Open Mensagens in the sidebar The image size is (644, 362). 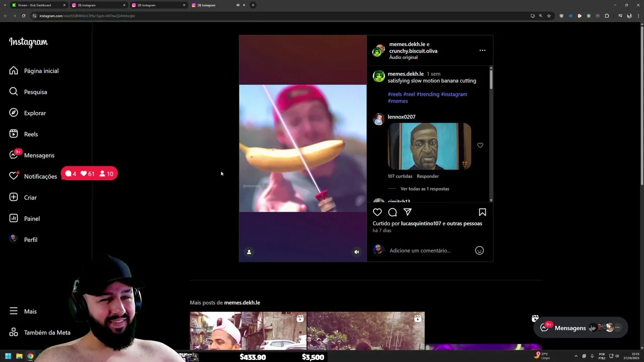pyautogui.click(x=32, y=155)
